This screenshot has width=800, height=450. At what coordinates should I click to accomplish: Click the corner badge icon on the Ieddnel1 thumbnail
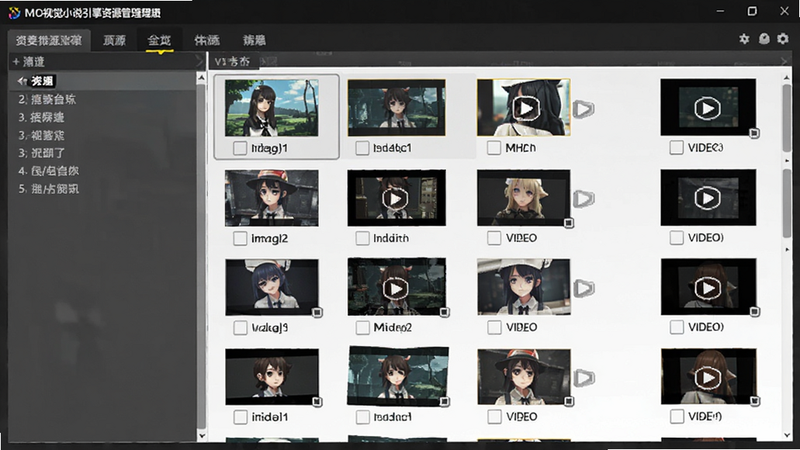(444, 402)
